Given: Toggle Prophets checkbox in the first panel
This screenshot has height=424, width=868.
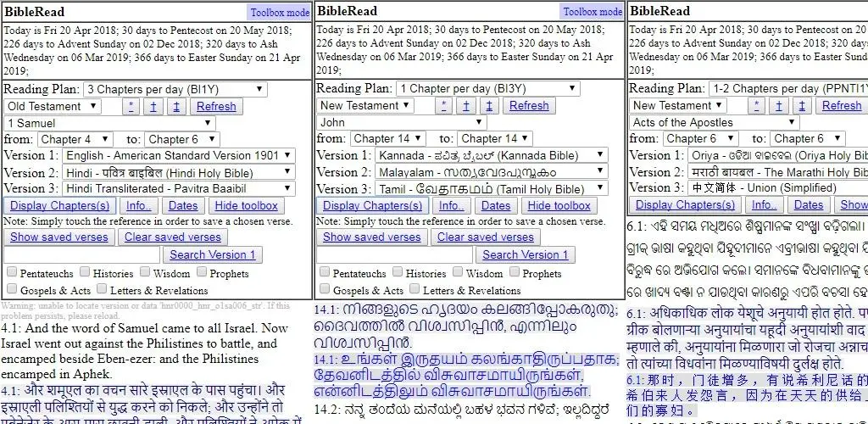Looking at the screenshot, I should pyautogui.click(x=202, y=271).
